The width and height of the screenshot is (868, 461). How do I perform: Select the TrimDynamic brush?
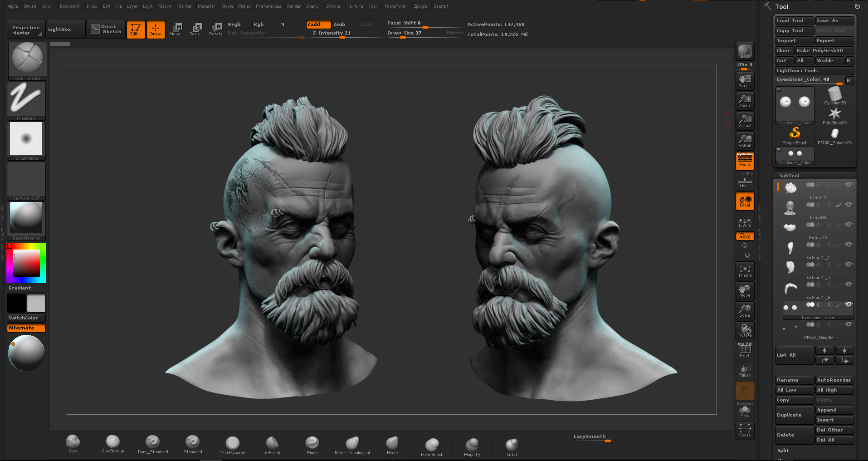[233, 445]
